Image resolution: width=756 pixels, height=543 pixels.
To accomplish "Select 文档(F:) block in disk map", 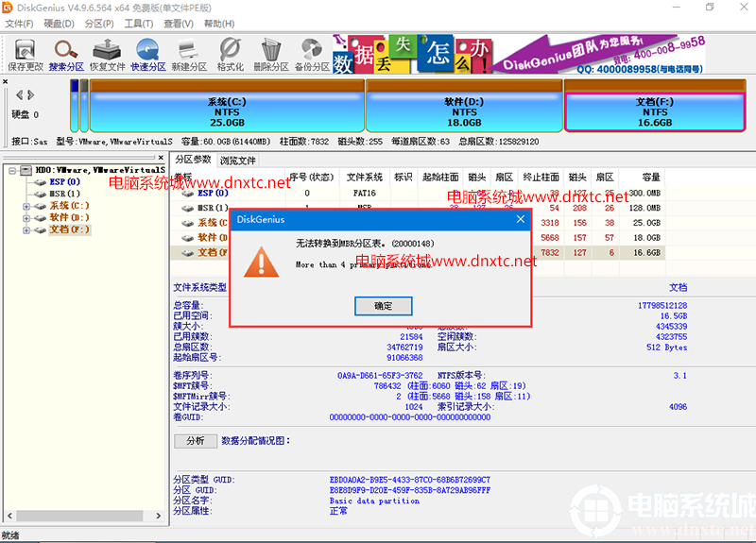I will [655, 106].
